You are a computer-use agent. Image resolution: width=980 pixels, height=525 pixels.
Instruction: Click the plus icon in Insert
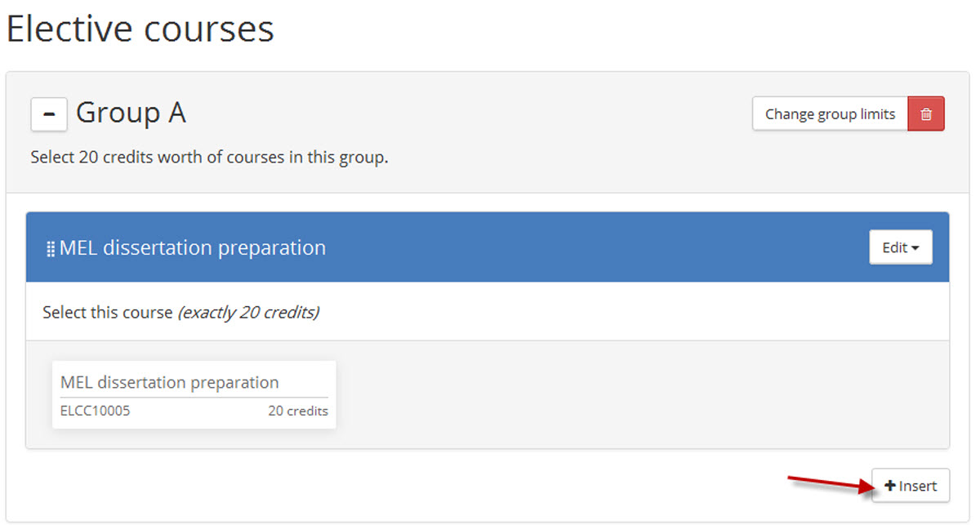pyautogui.click(x=890, y=486)
